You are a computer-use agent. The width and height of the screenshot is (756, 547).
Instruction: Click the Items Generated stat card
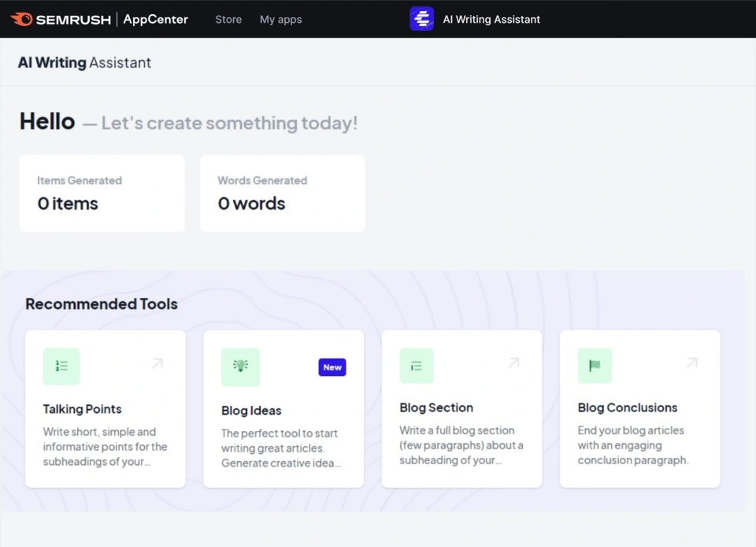(102, 193)
